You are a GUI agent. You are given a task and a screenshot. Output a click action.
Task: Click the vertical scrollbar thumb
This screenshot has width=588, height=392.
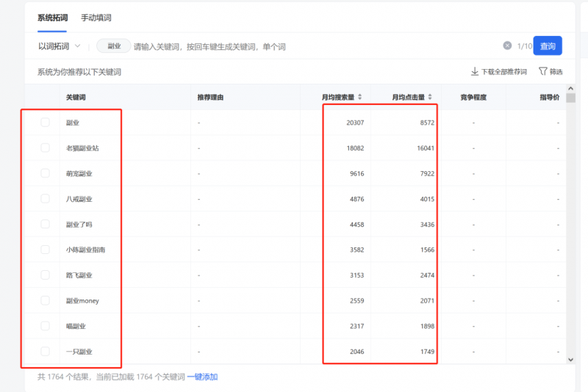(x=570, y=100)
